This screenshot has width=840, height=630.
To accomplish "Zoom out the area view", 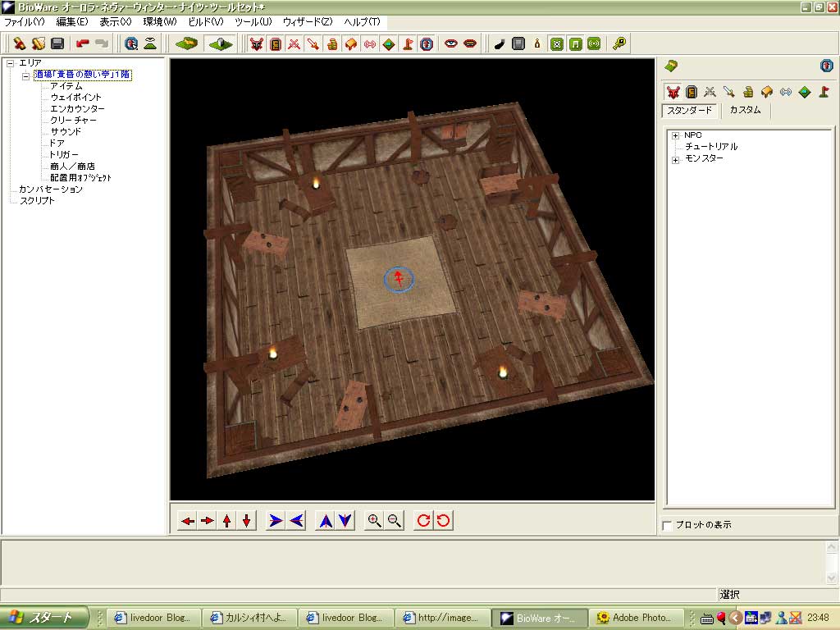I will click(395, 521).
